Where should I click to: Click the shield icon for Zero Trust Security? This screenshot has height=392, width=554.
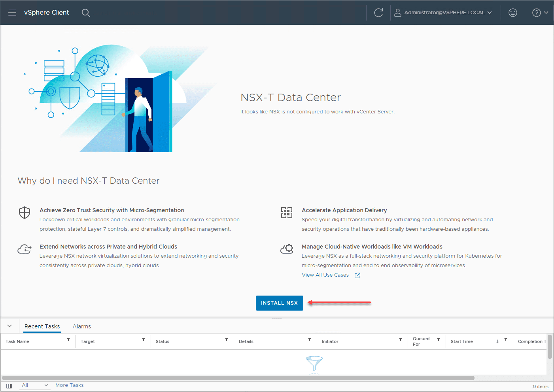coord(25,213)
